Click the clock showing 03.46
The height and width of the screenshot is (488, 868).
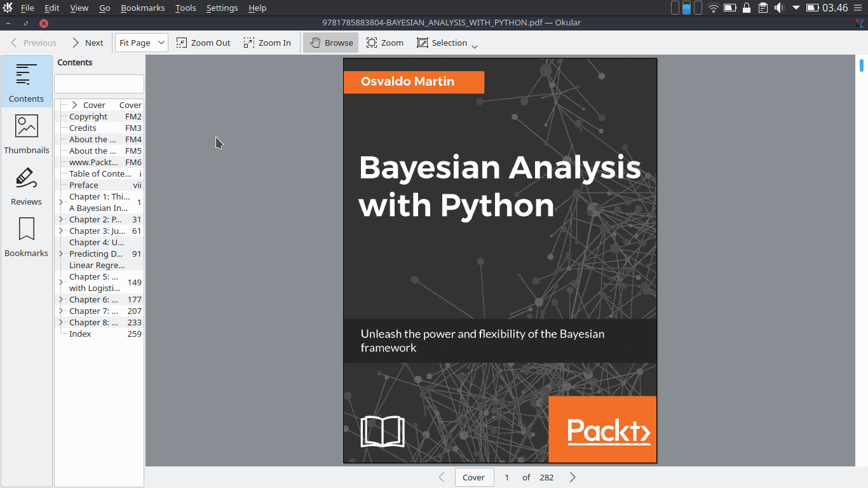[x=835, y=8]
